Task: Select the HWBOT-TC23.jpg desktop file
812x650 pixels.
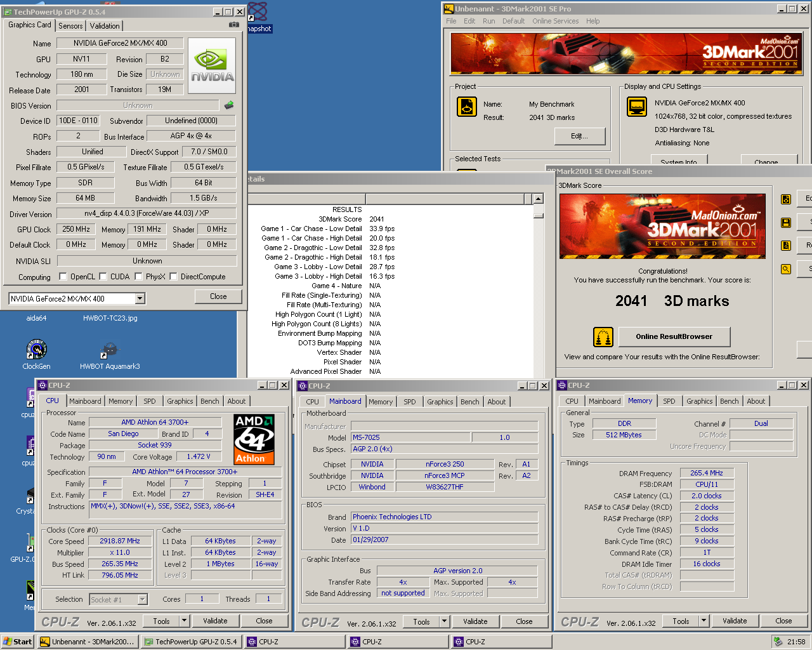Action: [x=110, y=318]
